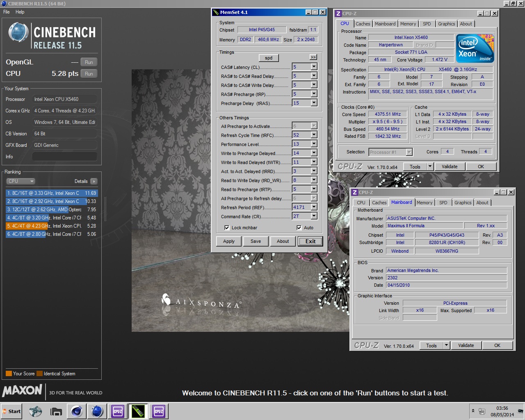Open the RAS# Precharge (tRP) dropdown

(314, 94)
